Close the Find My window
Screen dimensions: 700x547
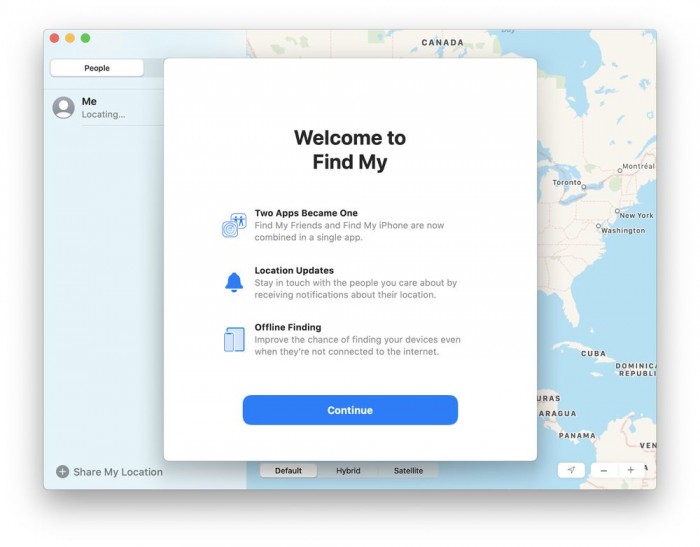54,38
